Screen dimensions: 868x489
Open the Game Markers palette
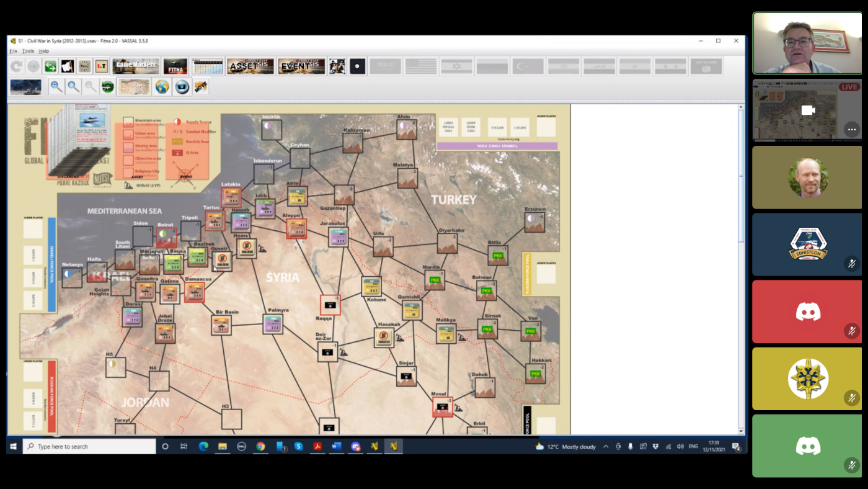(136, 66)
